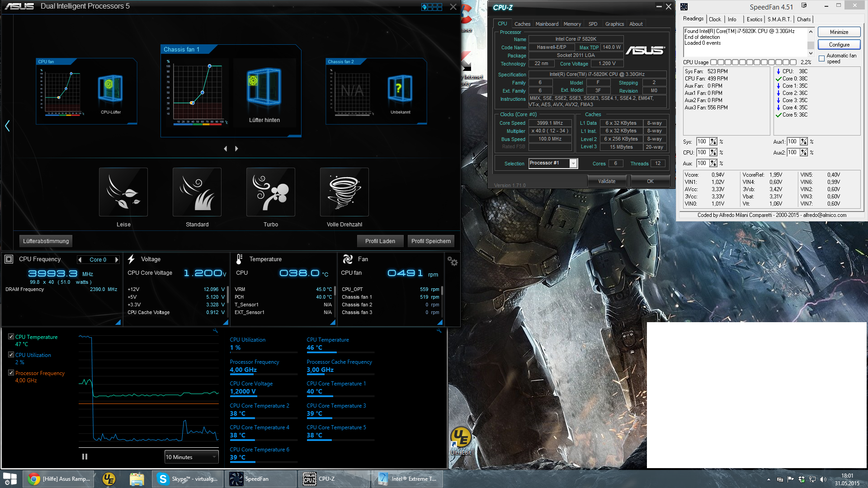Switch to the Mainboard tab in CPU-Z

(547, 24)
